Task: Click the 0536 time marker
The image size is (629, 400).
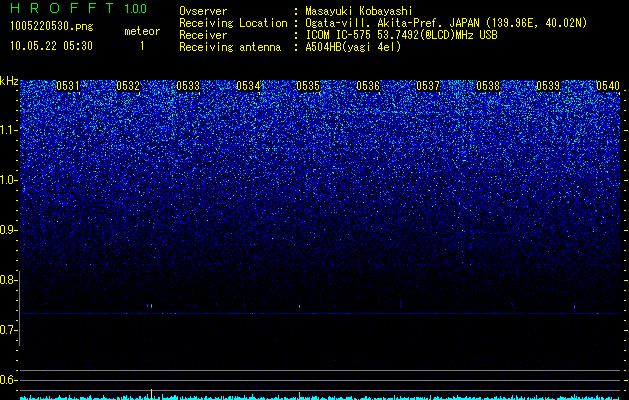Action: click(x=368, y=86)
